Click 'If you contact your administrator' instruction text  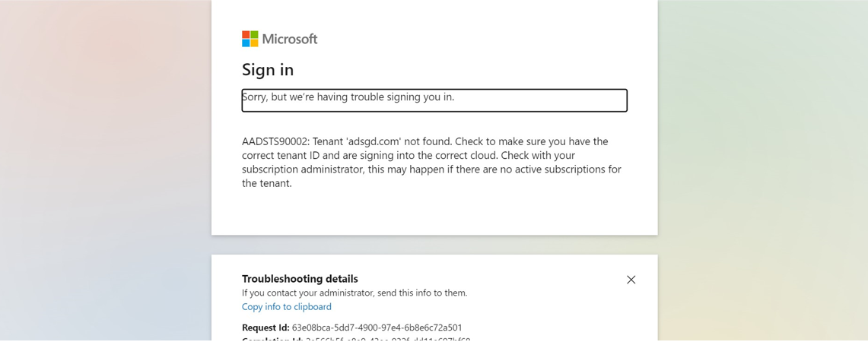point(355,293)
